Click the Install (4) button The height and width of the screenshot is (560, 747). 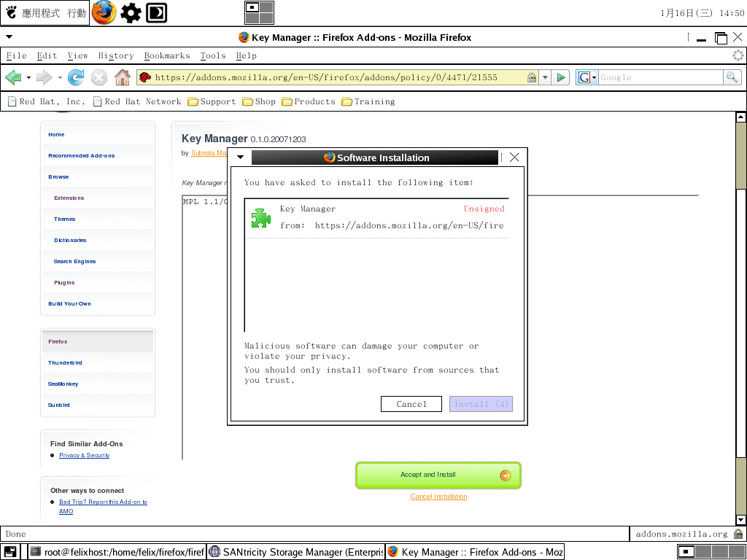tap(481, 404)
